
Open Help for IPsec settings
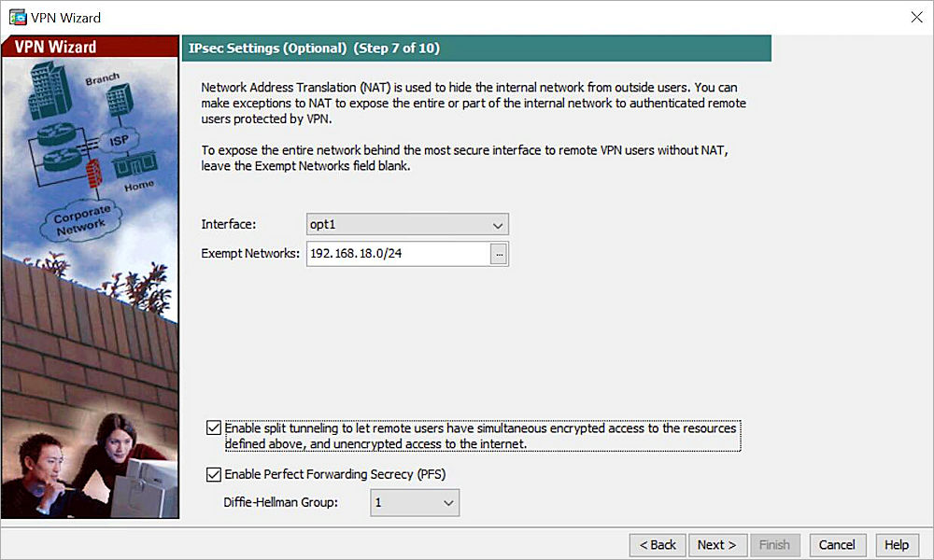(896, 544)
